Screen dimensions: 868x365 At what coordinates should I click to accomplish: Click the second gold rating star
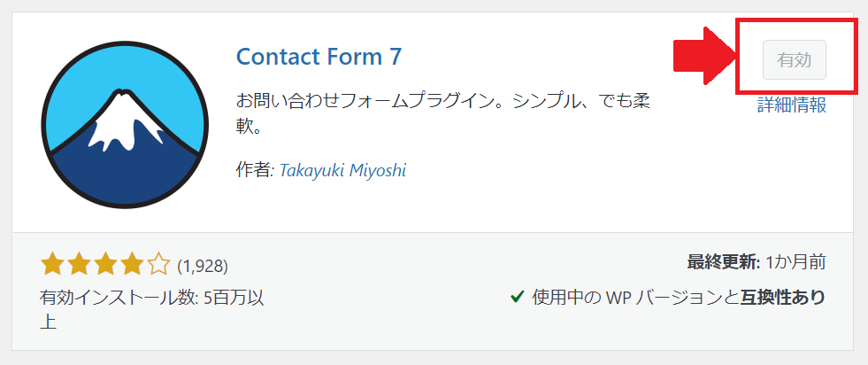click(79, 265)
